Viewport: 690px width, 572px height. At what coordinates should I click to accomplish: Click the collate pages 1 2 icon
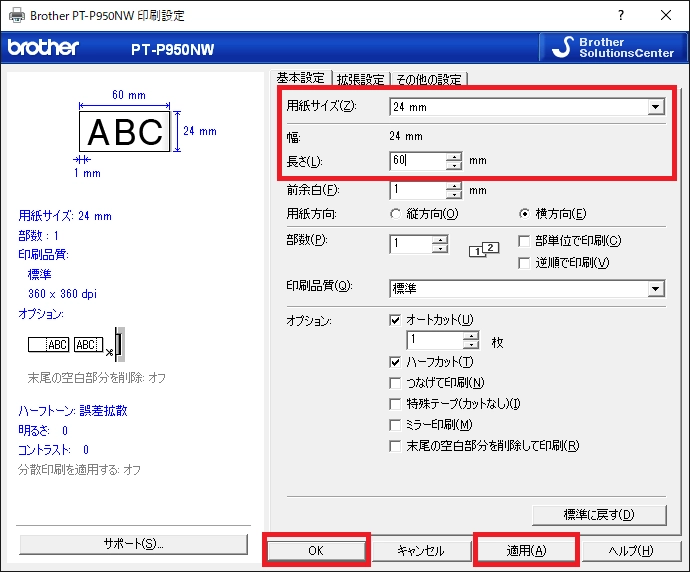click(x=484, y=249)
